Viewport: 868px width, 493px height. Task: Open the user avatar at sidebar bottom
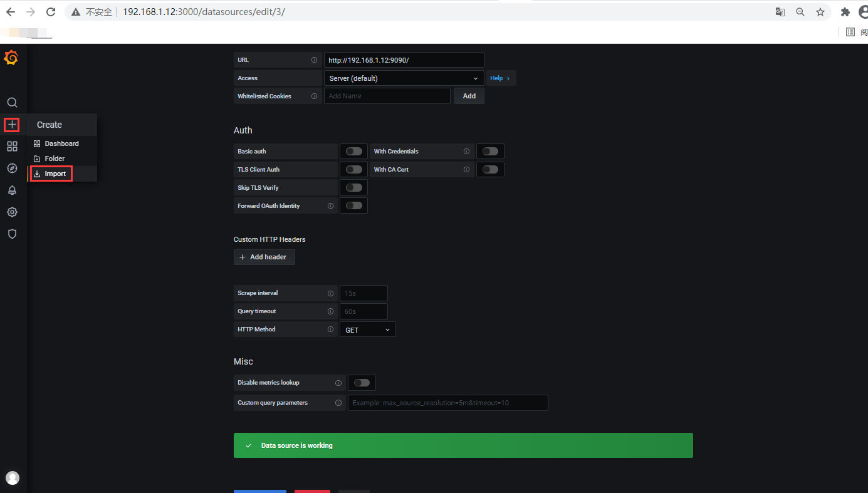tap(12, 477)
